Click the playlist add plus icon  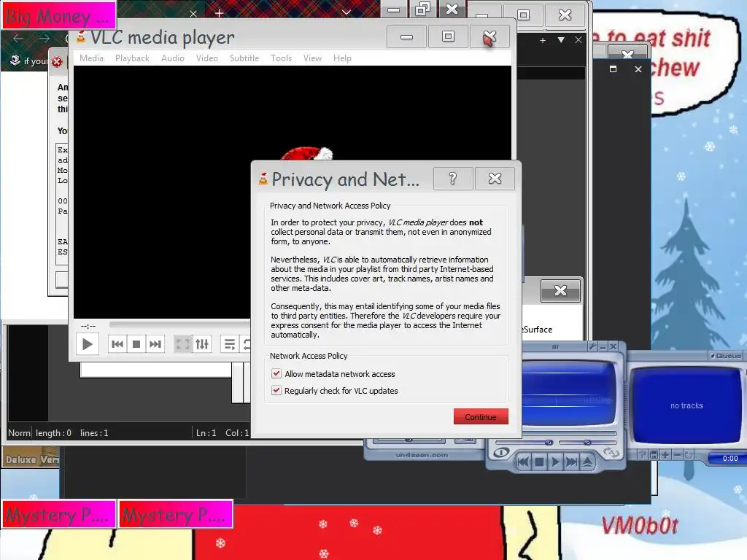pyautogui.click(x=665, y=455)
